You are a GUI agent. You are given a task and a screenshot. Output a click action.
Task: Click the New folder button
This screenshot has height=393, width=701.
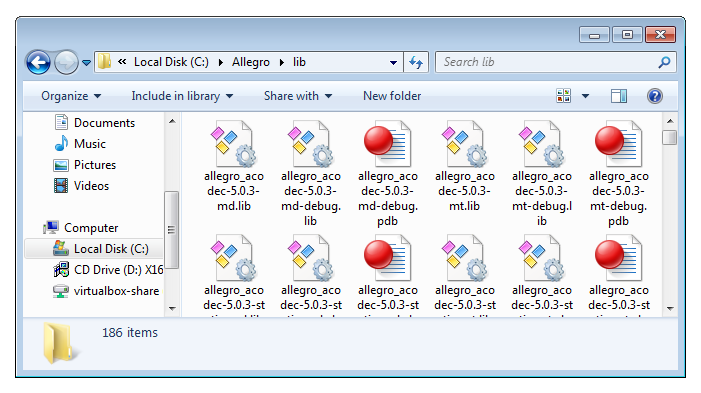tap(392, 96)
